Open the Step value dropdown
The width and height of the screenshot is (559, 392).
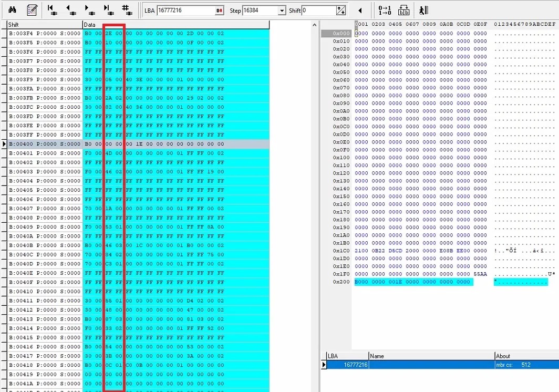coord(282,11)
